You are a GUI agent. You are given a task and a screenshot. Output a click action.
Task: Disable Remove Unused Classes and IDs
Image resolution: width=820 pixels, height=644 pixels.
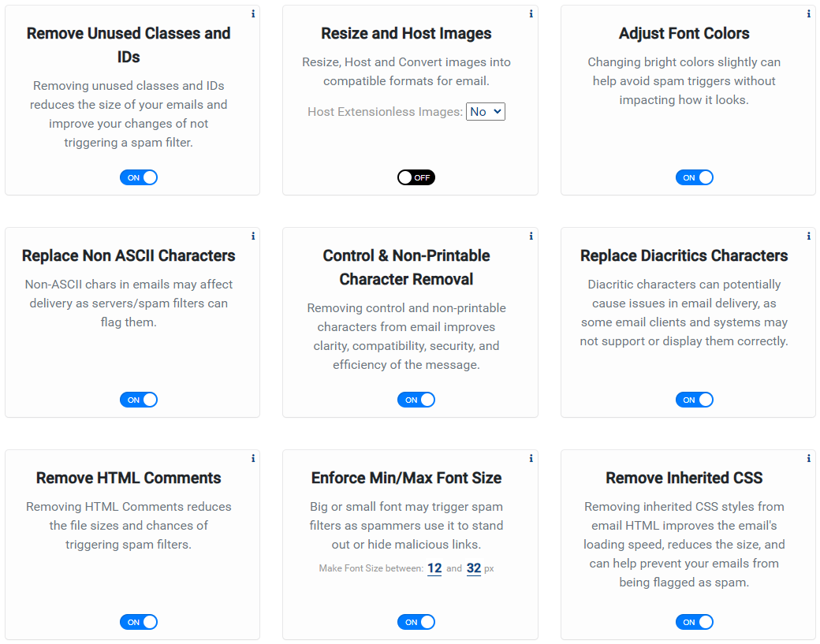click(x=139, y=177)
